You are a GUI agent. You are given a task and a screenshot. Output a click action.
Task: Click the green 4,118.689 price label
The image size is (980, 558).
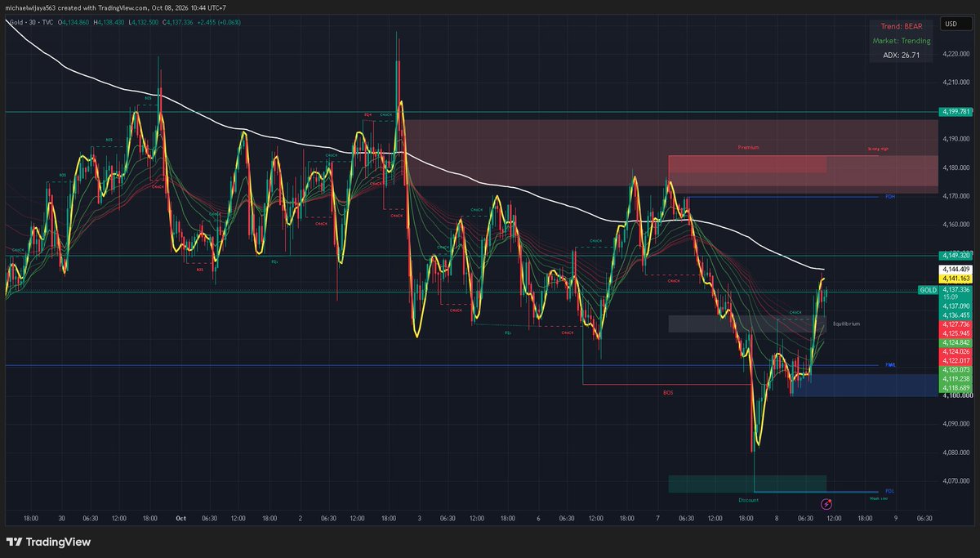pos(955,388)
